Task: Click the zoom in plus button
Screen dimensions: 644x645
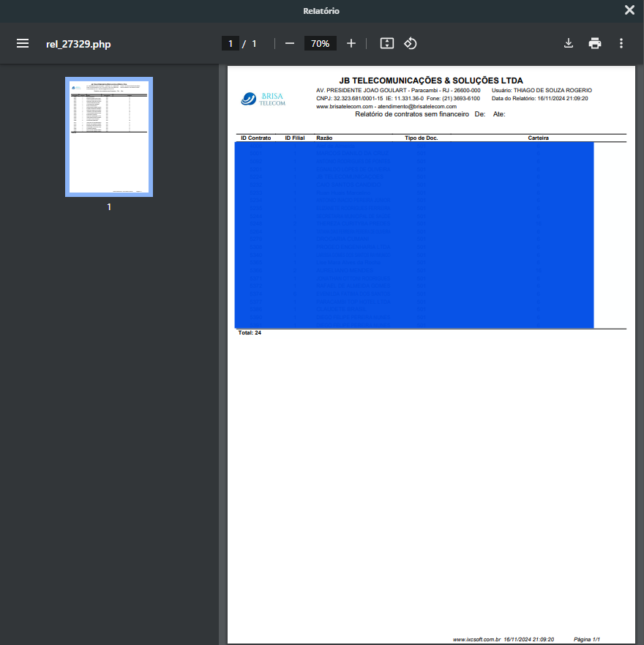Action: click(x=351, y=44)
